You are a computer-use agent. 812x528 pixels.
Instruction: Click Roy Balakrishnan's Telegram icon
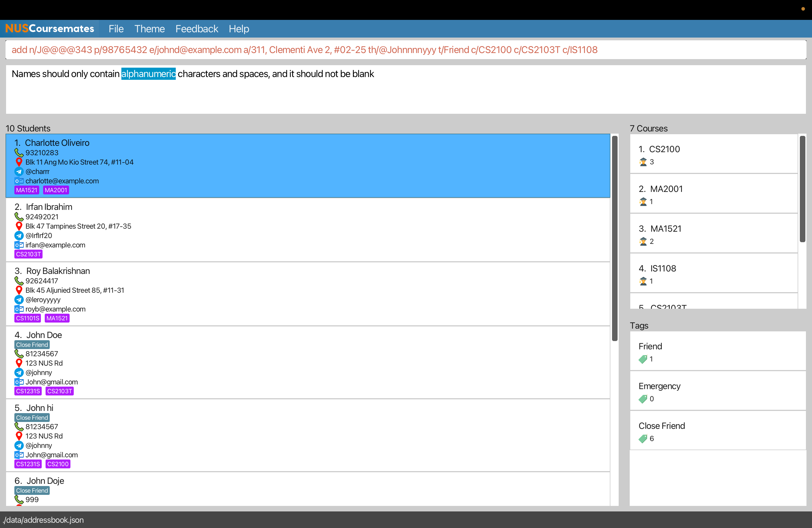(x=19, y=299)
